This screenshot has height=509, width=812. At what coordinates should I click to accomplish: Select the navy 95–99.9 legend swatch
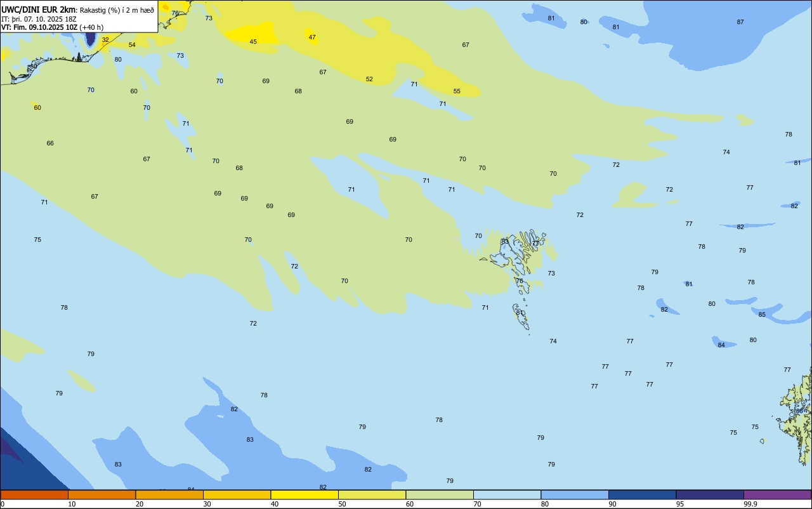point(710,494)
